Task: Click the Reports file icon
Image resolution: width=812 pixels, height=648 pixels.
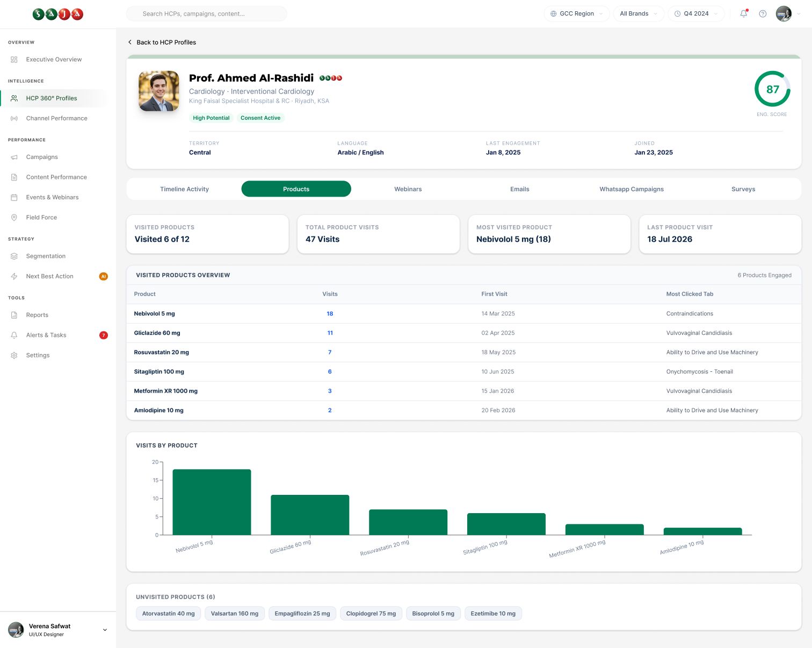Action: (15, 315)
